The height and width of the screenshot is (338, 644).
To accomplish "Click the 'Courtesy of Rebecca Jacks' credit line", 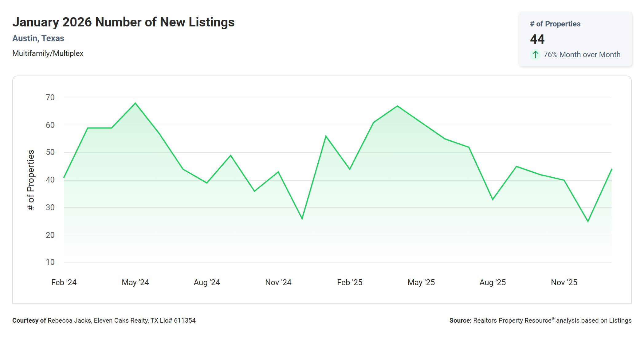I will click(104, 320).
